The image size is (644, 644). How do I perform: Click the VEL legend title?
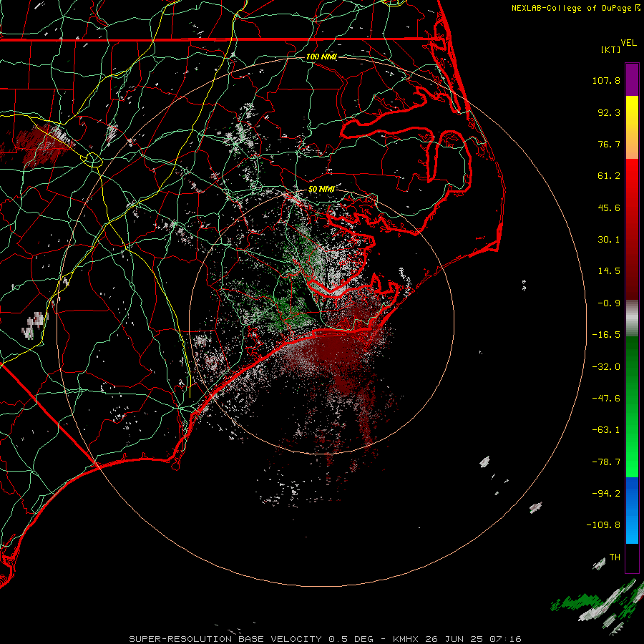(628, 43)
